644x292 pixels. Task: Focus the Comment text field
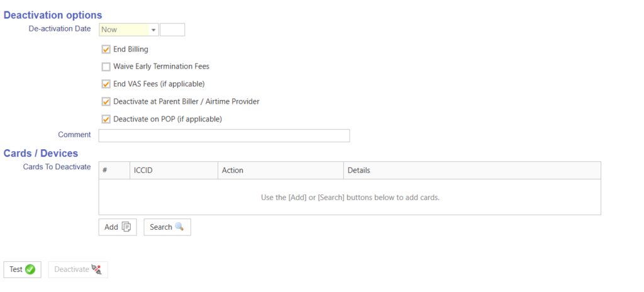click(x=224, y=136)
